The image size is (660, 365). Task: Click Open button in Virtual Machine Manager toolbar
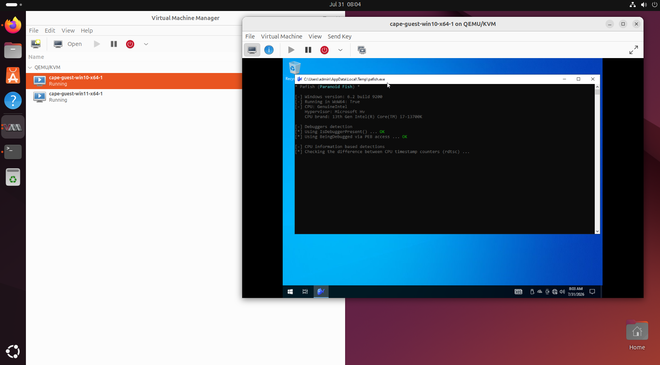tap(68, 44)
